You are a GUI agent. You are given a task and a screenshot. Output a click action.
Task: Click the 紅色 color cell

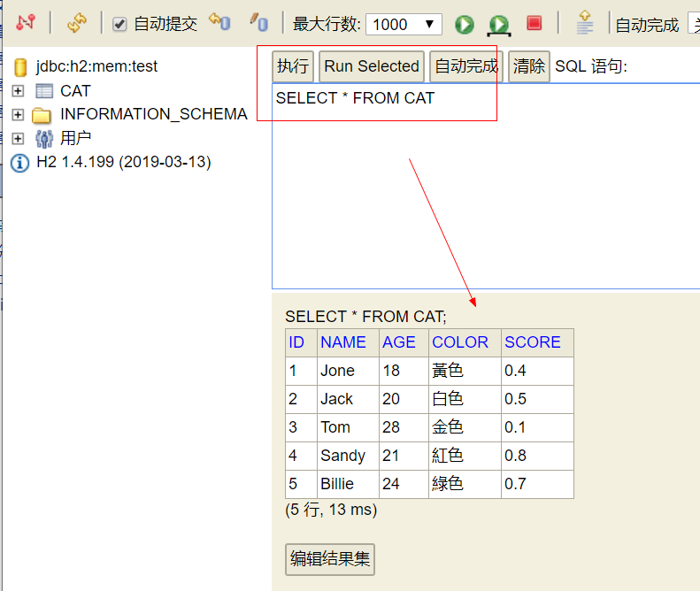465,456
